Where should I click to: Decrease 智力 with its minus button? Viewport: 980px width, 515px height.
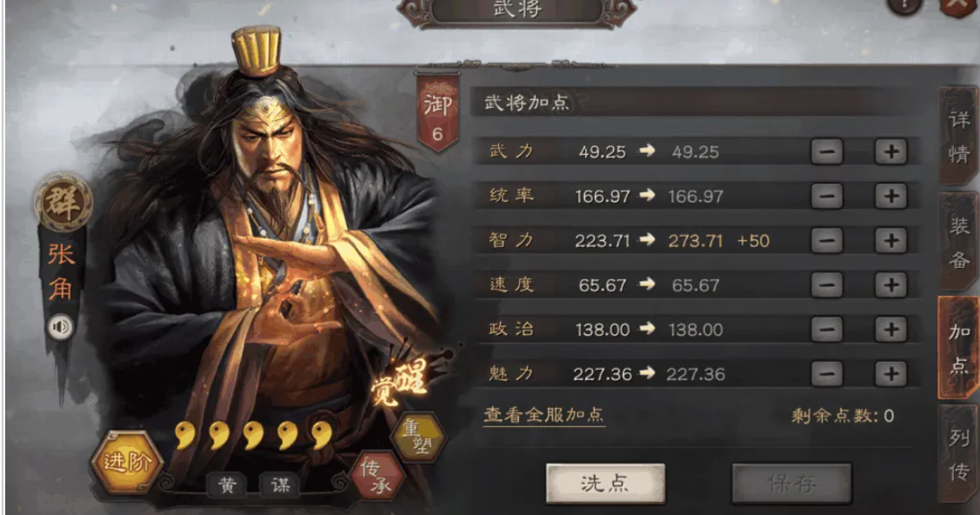[x=827, y=241]
